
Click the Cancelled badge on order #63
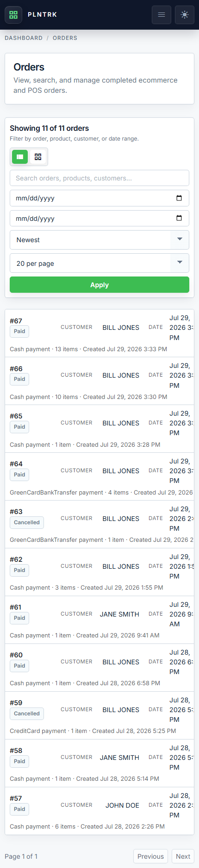[27, 522]
